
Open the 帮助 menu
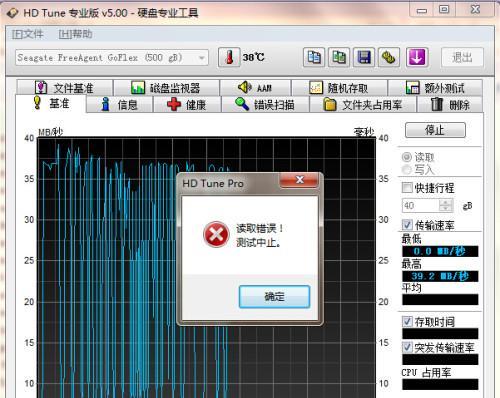tap(75, 34)
